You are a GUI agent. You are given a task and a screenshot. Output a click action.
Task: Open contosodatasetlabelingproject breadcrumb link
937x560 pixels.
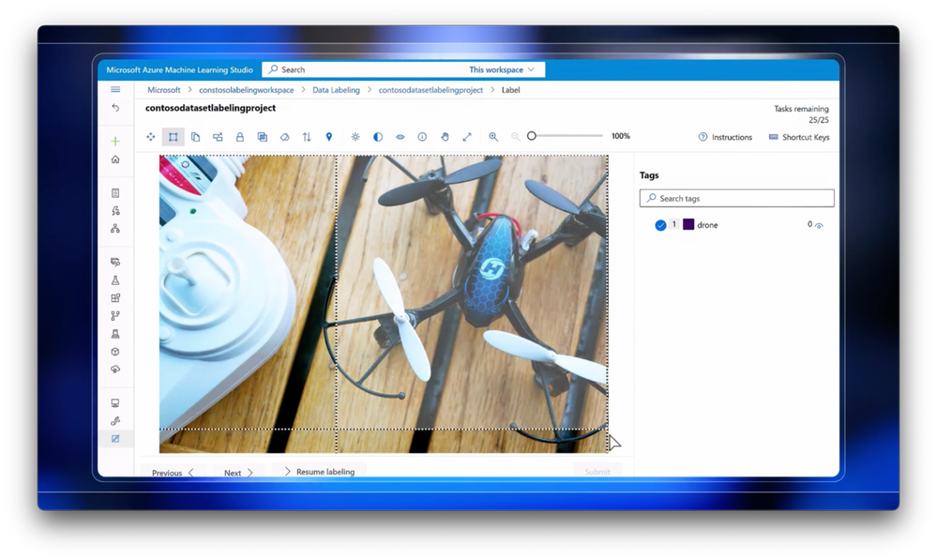(x=431, y=90)
